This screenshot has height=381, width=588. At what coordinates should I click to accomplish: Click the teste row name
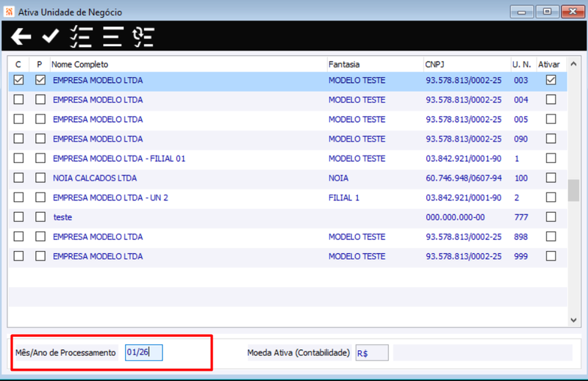[x=62, y=217]
